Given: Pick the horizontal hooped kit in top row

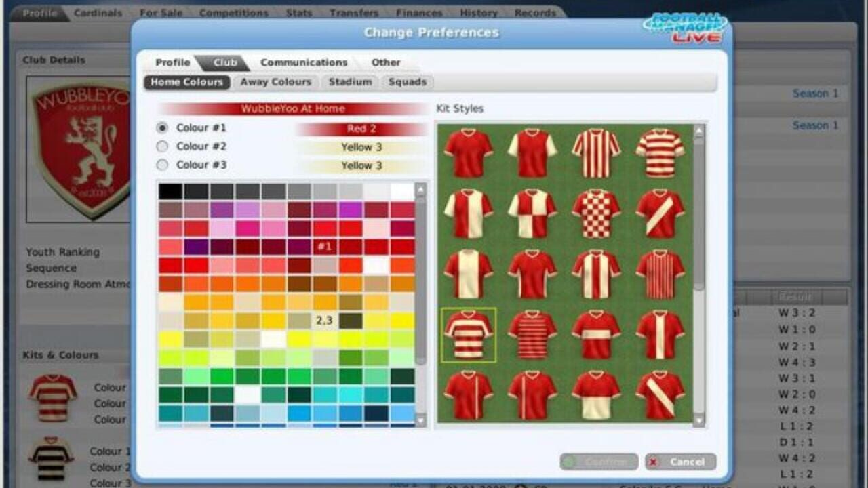Looking at the screenshot, I should [x=660, y=152].
